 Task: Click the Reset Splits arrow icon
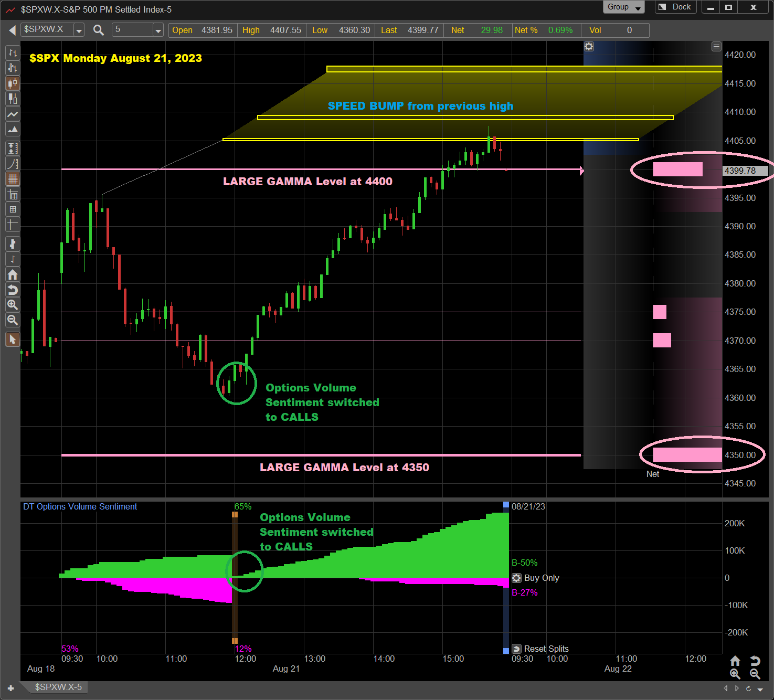516,649
